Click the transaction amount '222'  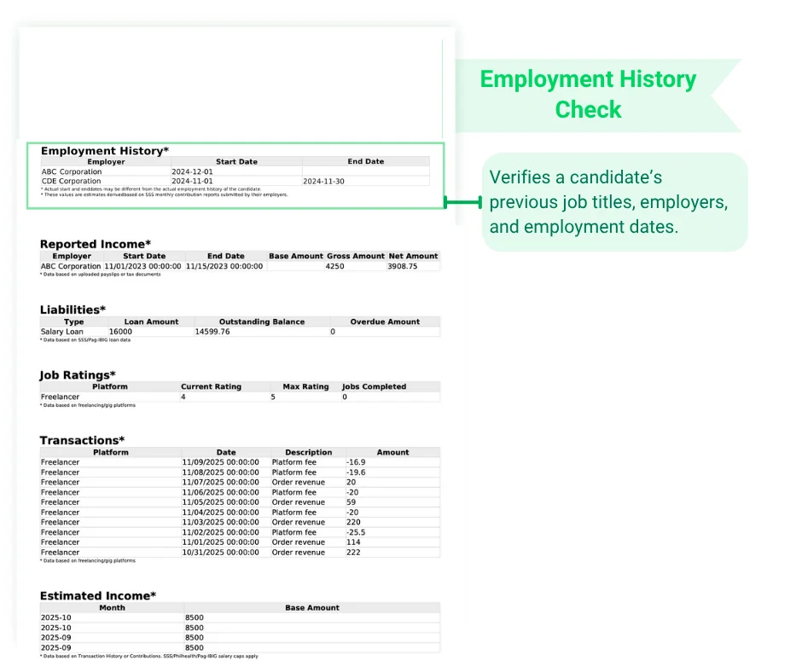point(353,553)
